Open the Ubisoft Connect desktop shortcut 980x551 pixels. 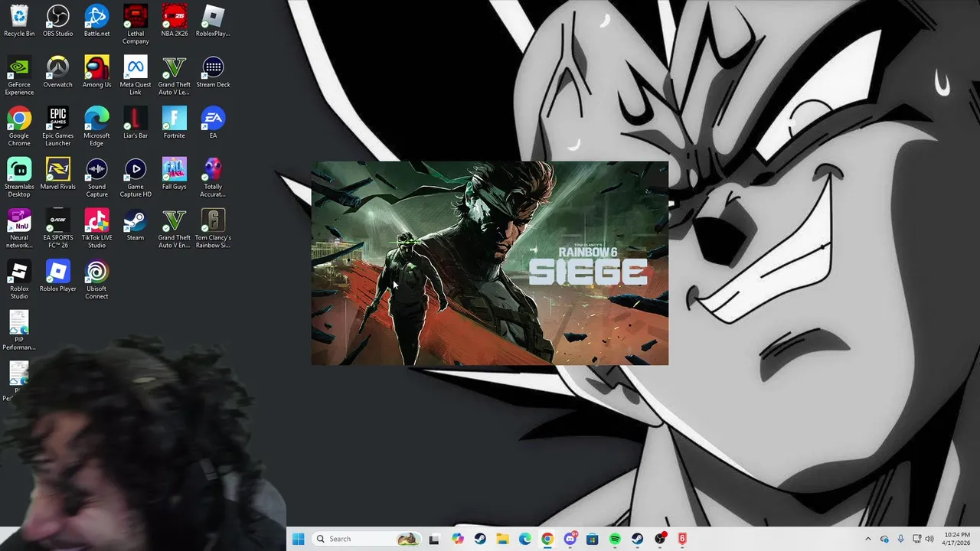click(96, 280)
